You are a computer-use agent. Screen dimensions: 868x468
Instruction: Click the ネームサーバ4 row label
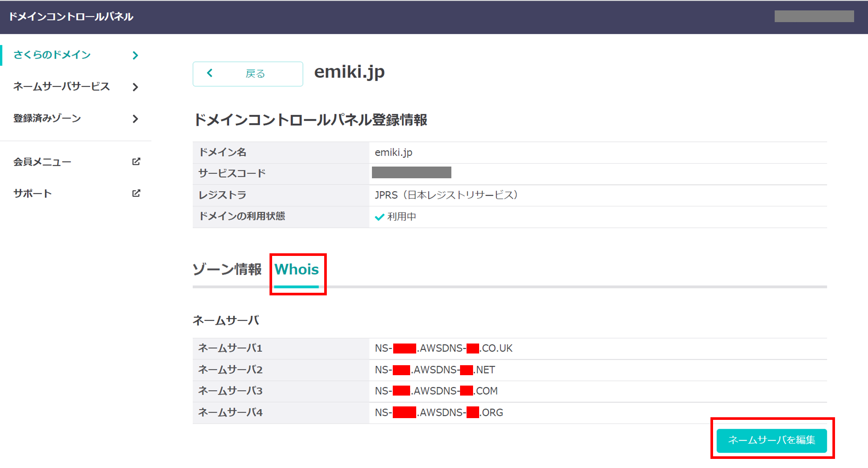pyautogui.click(x=230, y=412)
